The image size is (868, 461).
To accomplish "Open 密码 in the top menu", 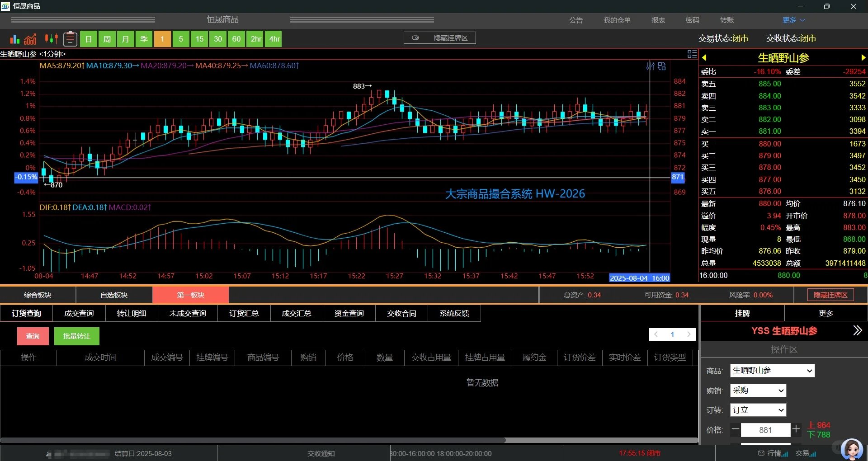I will tap(693, 20).
